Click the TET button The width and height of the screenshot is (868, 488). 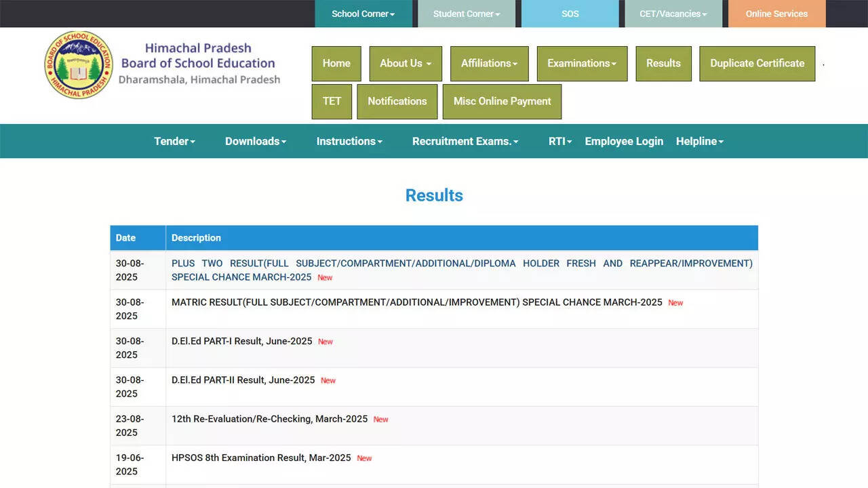click(x=332, y=102)
